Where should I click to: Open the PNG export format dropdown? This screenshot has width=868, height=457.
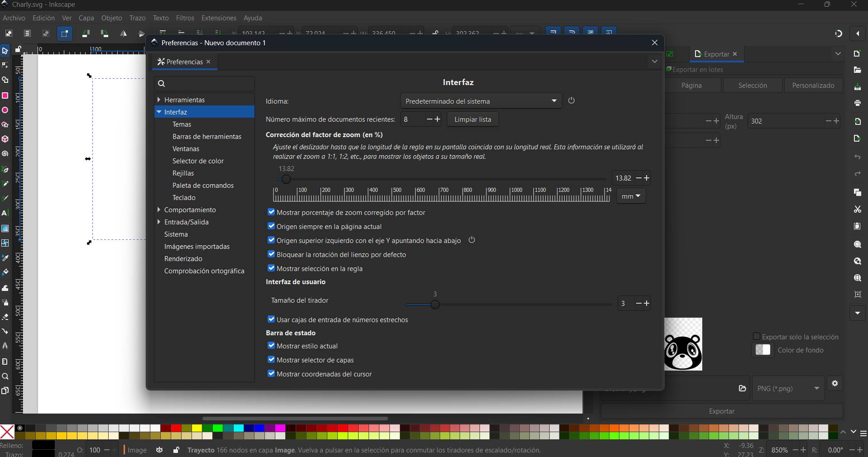[788, 388]
